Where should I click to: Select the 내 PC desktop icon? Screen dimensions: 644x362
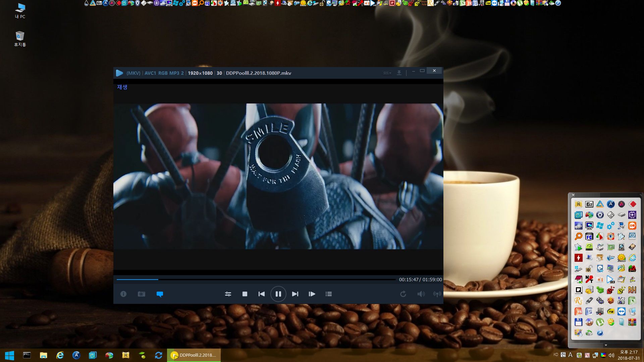(20, 11)
